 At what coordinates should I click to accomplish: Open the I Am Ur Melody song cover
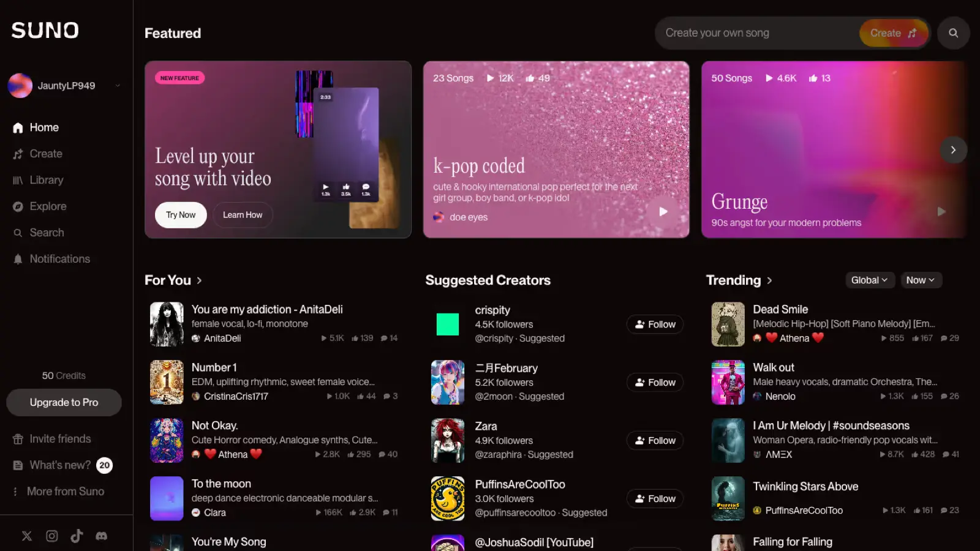click(x=728, y=440)
